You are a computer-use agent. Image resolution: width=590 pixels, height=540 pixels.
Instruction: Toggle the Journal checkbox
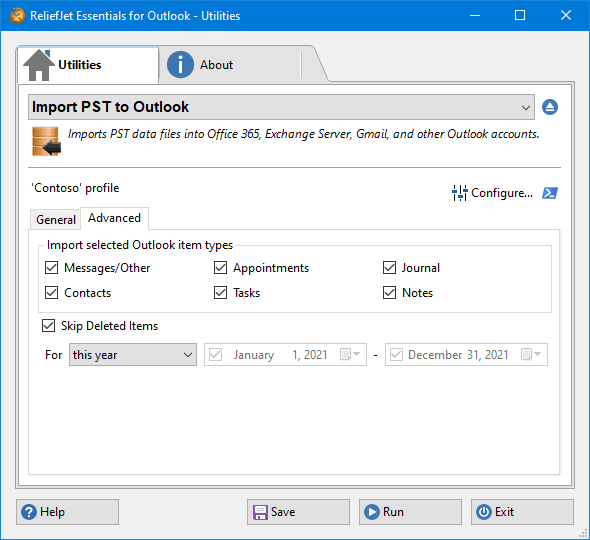tap(389, 268)
